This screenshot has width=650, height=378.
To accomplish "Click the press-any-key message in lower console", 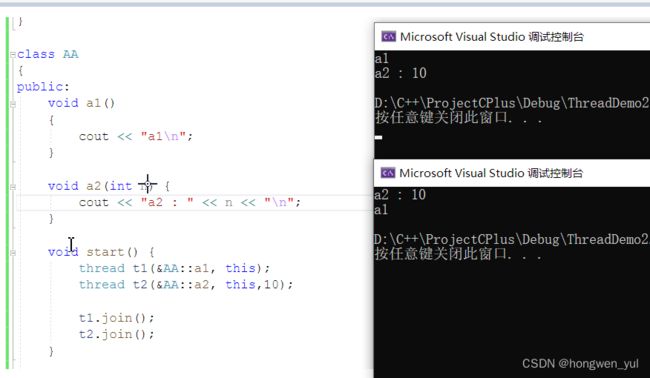I will tap(458, 254).
